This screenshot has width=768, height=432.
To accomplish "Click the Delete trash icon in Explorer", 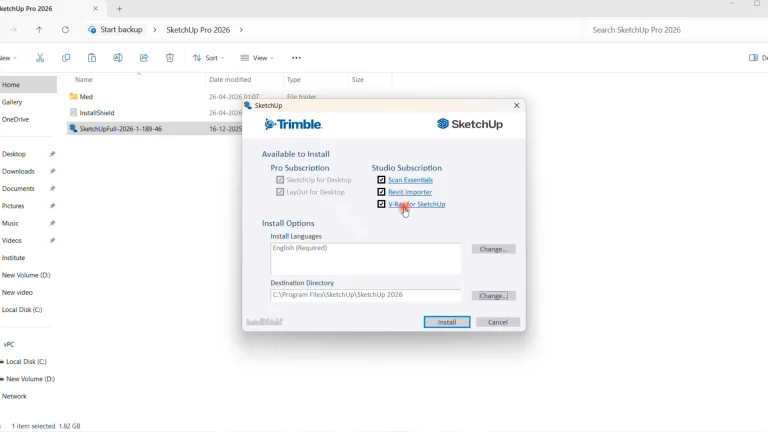I will tap(169, 58).
